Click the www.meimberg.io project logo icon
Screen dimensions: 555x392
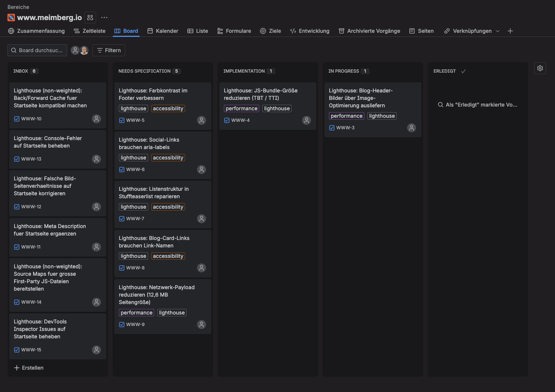click(x=11, y=18)
